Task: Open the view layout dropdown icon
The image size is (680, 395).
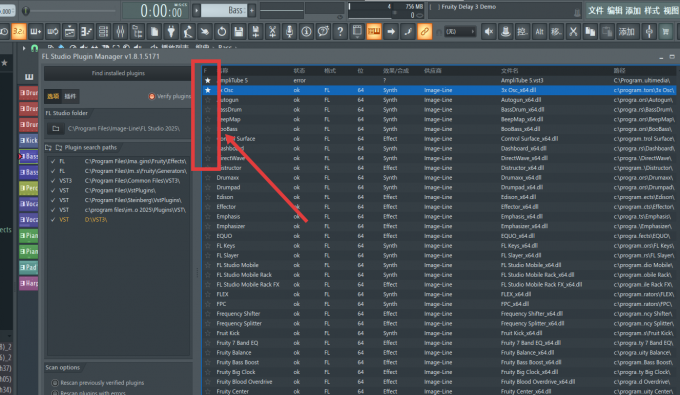Action: (x=357, y=32)
